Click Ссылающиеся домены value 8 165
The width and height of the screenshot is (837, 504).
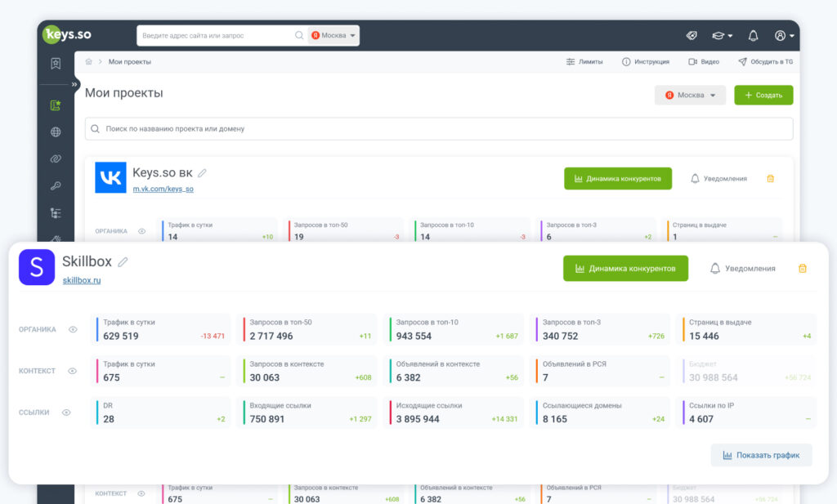(x=555, y=419)
